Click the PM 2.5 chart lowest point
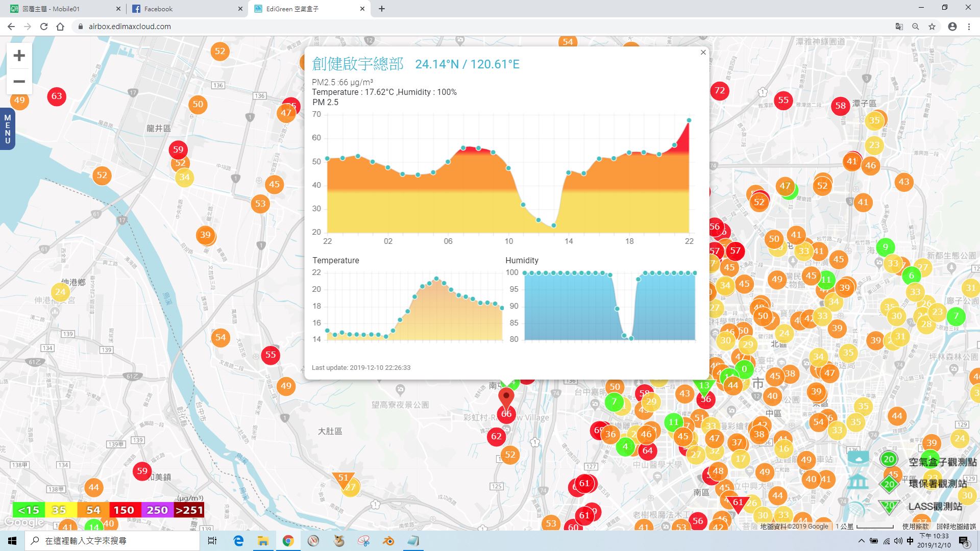This screenshot has width=980, height=551. pos(554,226)
